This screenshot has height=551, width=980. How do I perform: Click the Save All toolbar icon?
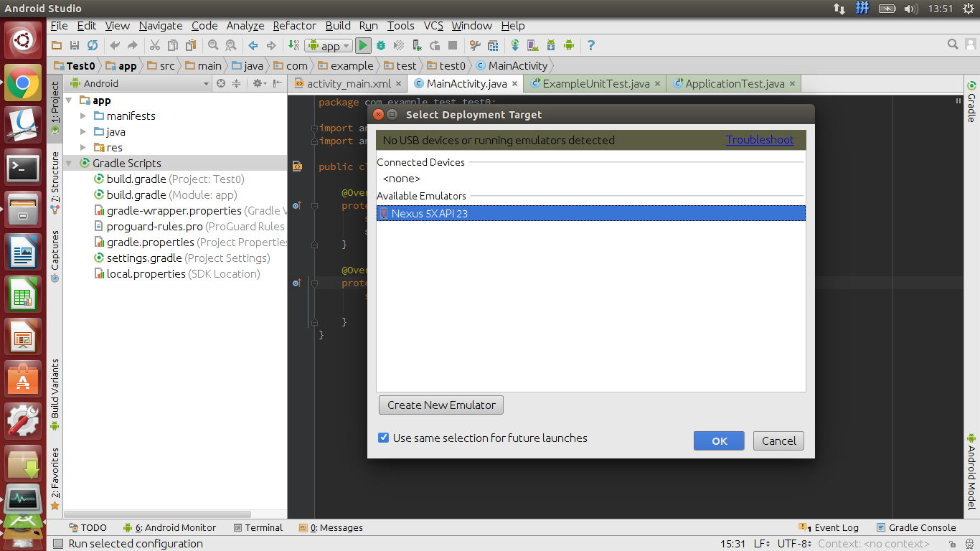coord(75,45)
